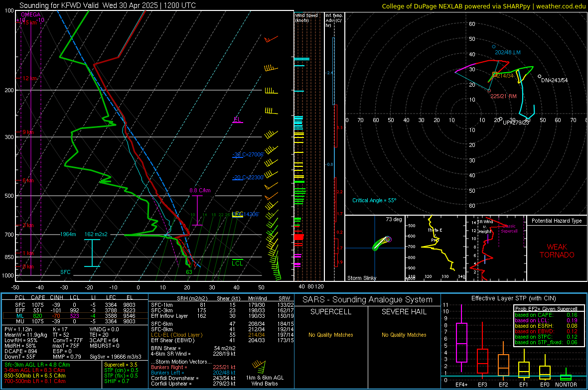
Task: Select the "EFF" parcel row label
Action: [20, 310]
